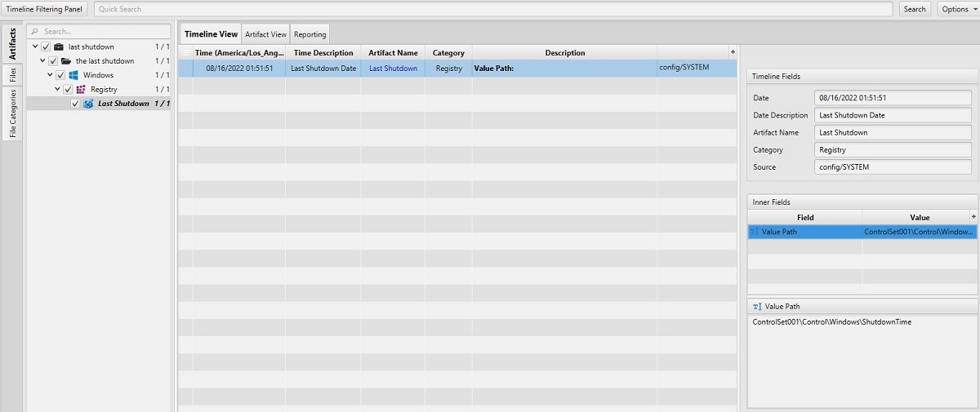The width and height of the screenshot is (980, 412).
Task: Toggle the Windows node checkbox
Action: point(60,75)
